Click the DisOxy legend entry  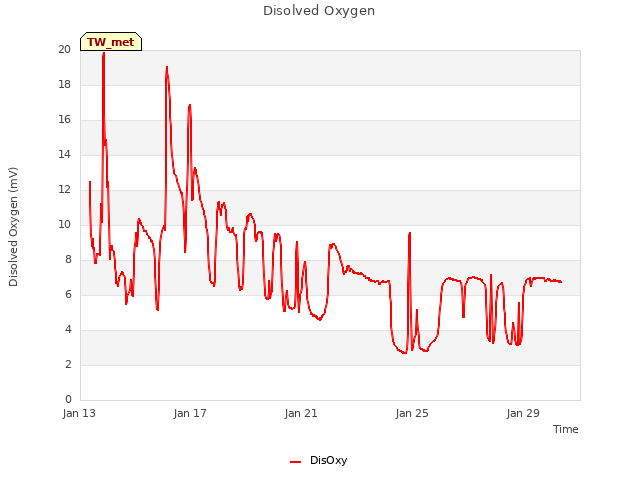tap(318, 460)
